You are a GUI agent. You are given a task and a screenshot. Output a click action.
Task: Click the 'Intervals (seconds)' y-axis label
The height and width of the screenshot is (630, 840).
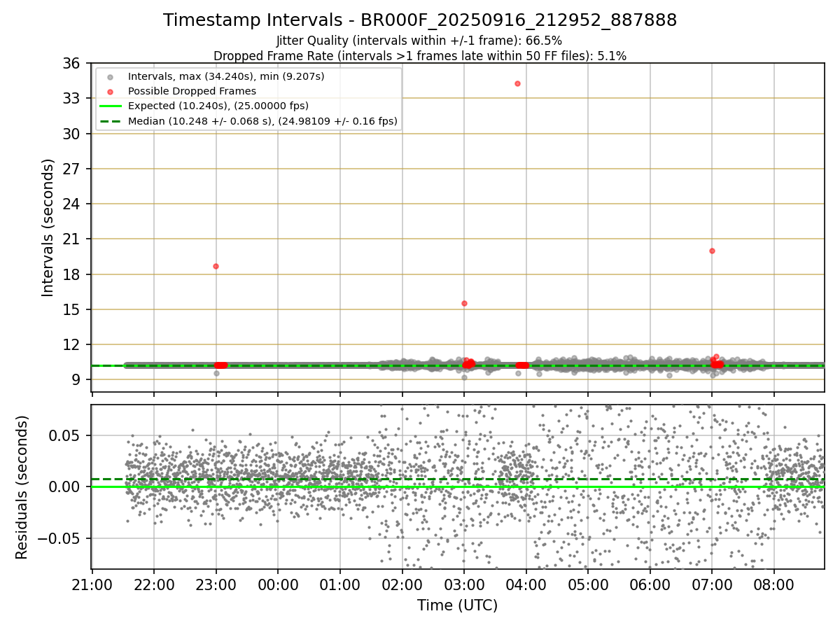click(x=48, y=227)
